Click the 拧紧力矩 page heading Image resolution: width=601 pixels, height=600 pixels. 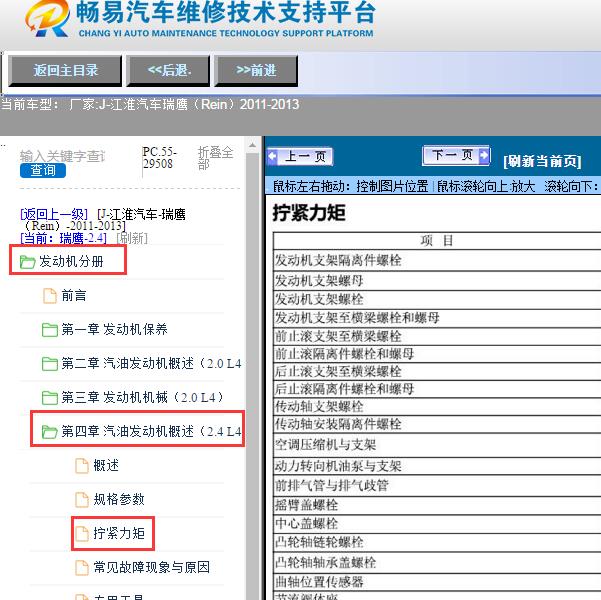click(309, 213)
